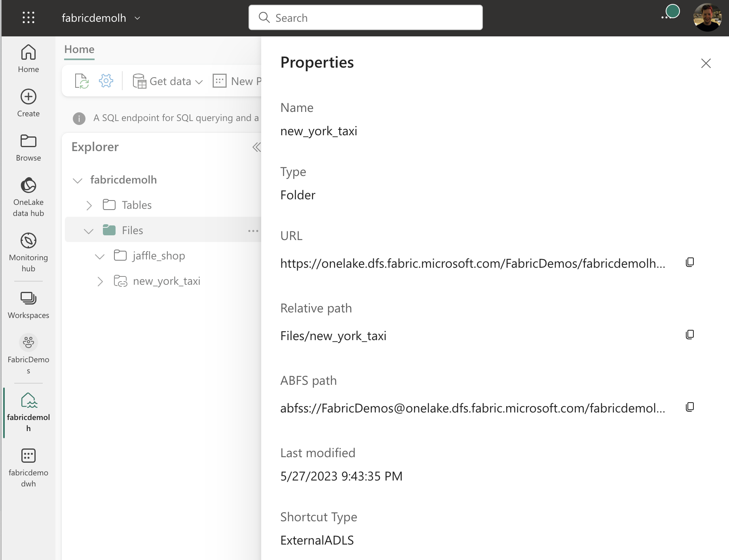Close the Properties panel
The image size is (729, 560).
(706, 63)
